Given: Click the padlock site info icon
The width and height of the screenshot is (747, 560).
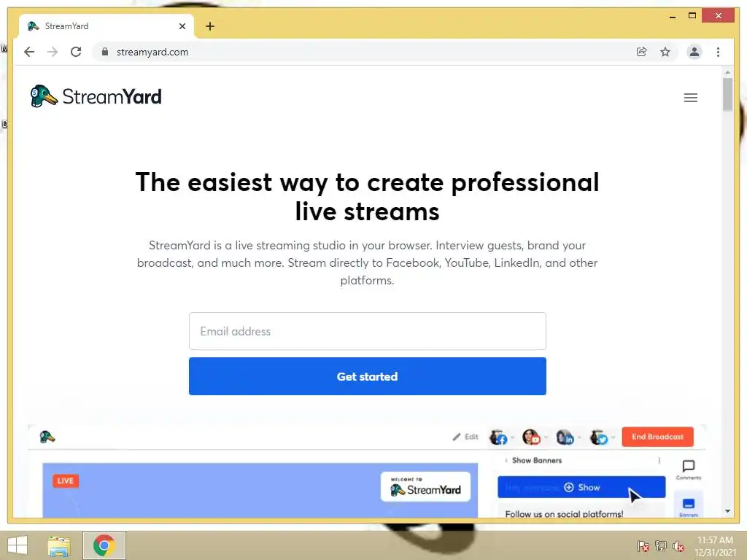Looking at the screenshot, I should tap(105, 52).
